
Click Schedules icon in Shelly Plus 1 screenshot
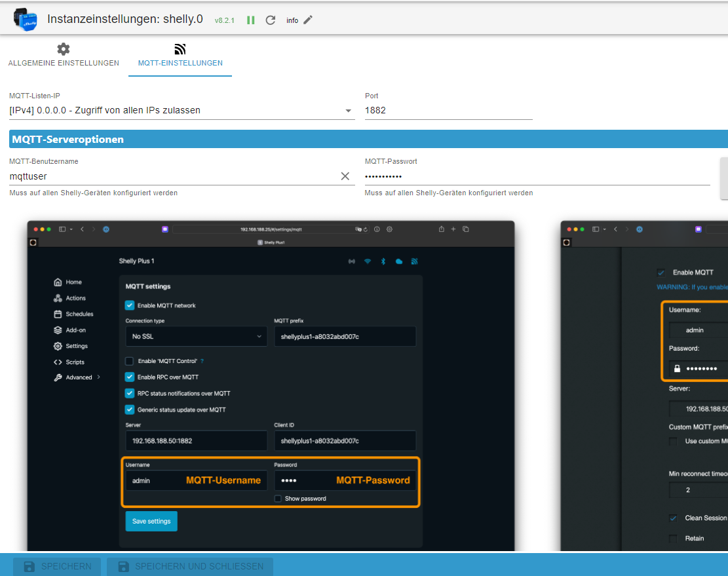(58, 315)
